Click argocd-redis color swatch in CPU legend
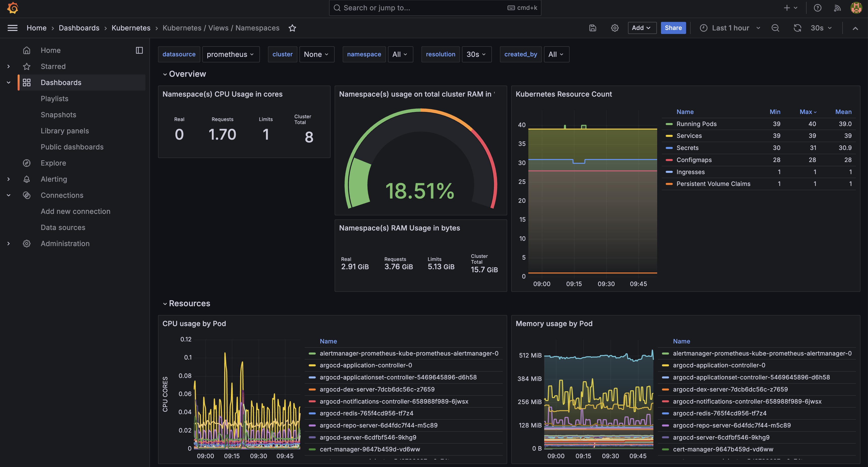The width and height of the screenshot is (868, 467). tap(312, 413)
